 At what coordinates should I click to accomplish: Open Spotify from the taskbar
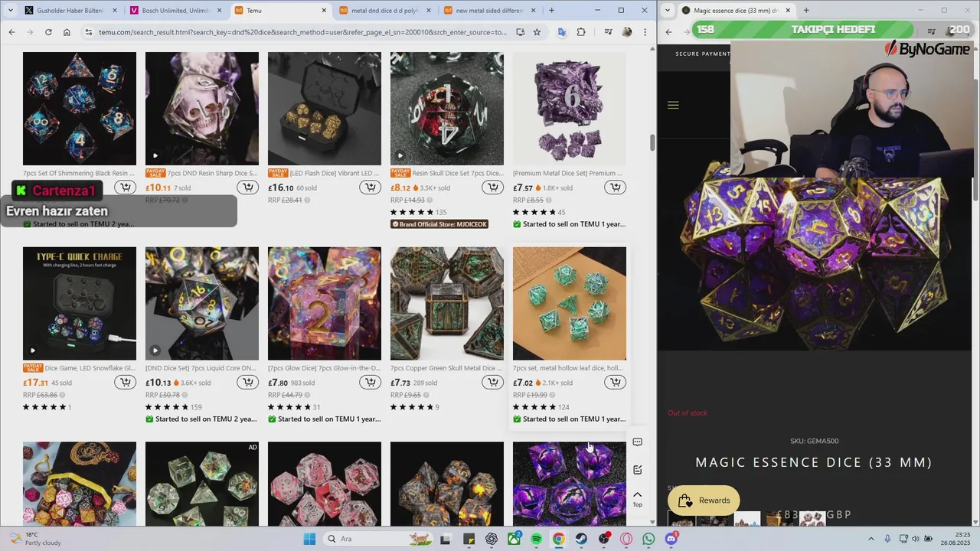click(536, 539)
